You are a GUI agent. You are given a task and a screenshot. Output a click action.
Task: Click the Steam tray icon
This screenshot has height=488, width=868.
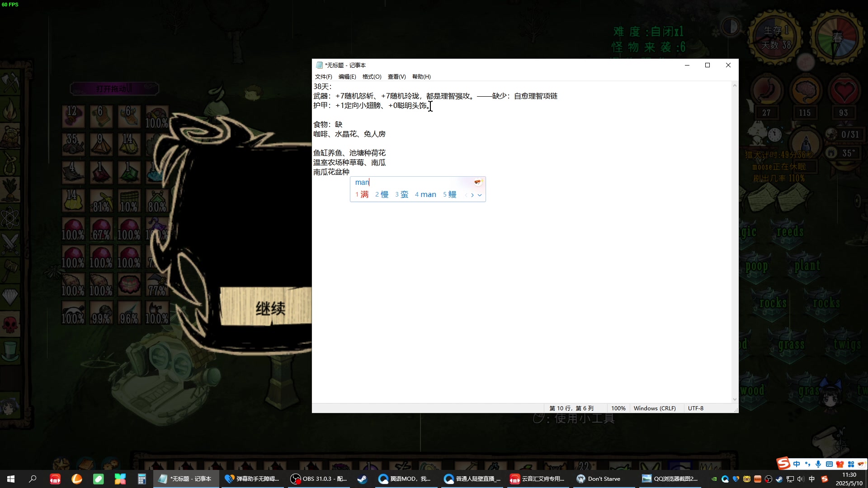pos(779,479)
